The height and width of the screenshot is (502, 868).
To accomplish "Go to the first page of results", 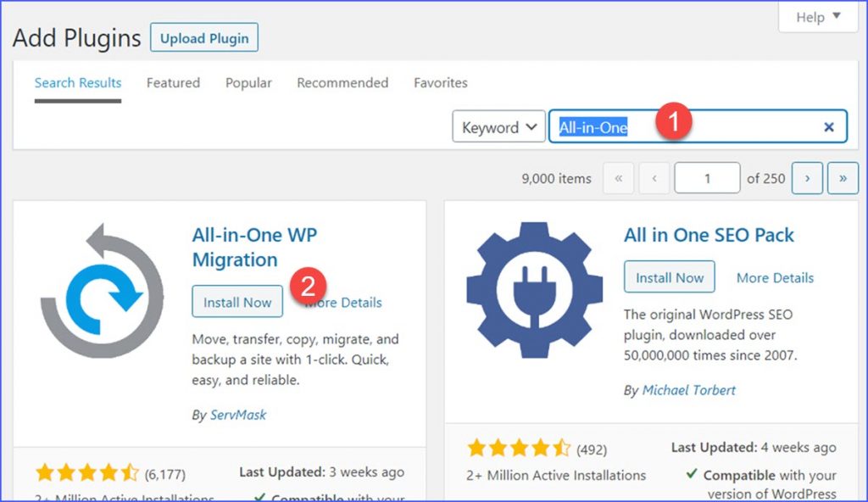I will (x=619, y=178).
